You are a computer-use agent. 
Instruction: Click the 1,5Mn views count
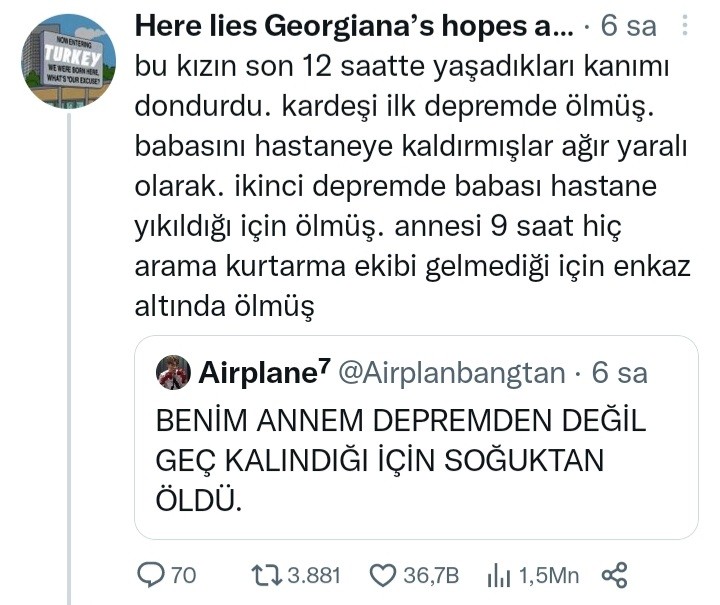549,575
